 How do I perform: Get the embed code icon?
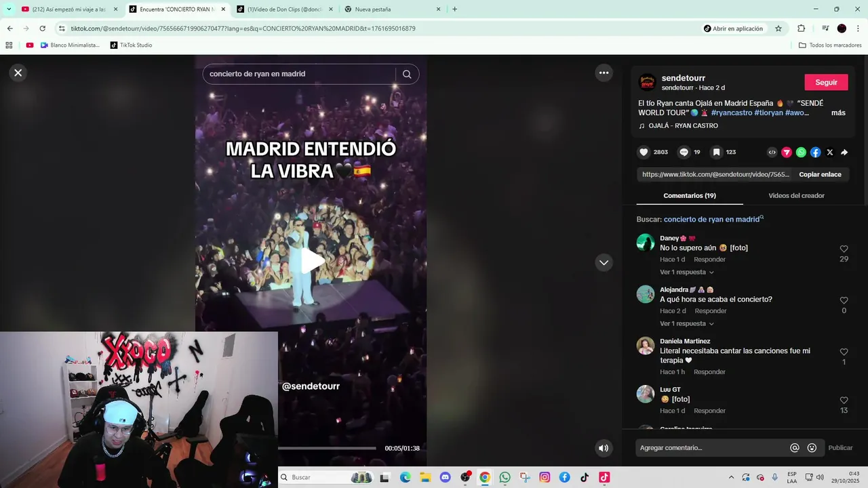[772, 152]
